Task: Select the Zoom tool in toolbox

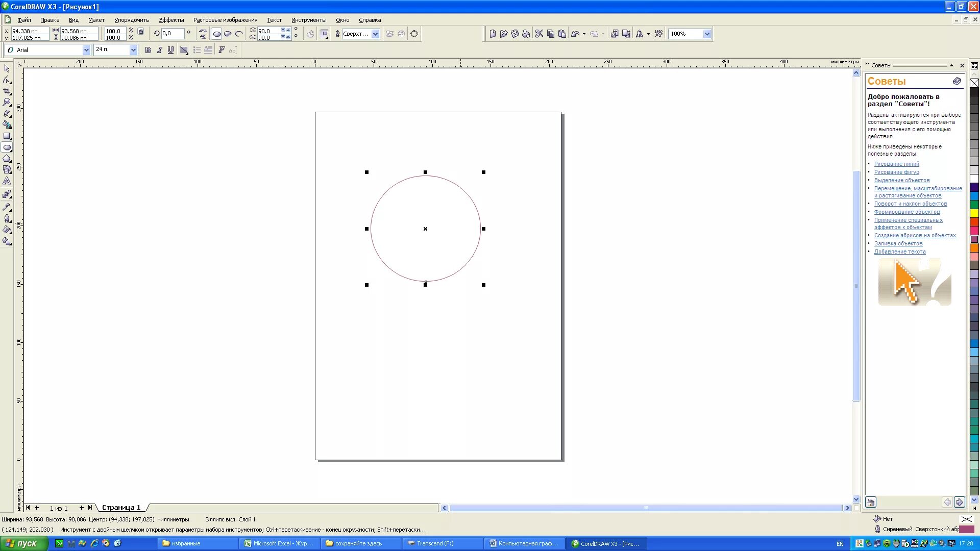Action: (7, 102)
